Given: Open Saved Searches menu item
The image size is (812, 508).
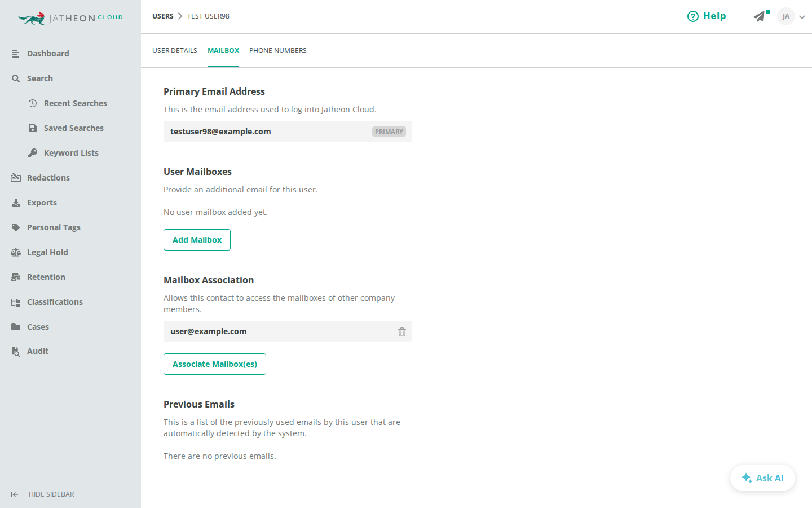Looking at the screenshot, I should [x=74, y=128].
